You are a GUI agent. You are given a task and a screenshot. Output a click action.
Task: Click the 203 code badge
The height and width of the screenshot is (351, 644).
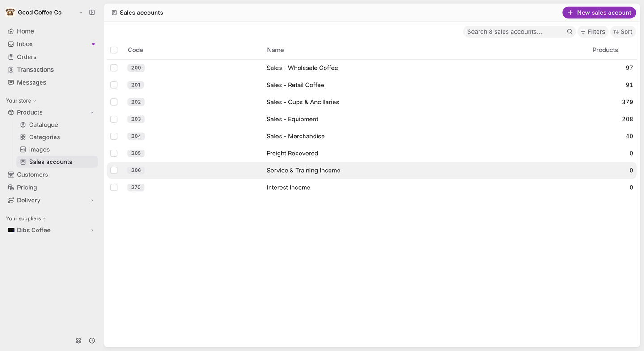(136, 119)
